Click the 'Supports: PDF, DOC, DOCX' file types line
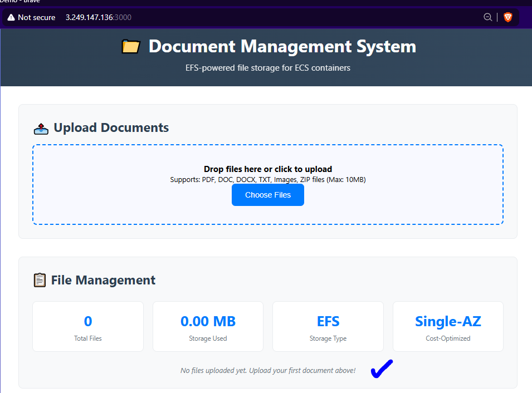This screenshot has width=532, height=393. [268, 179]
